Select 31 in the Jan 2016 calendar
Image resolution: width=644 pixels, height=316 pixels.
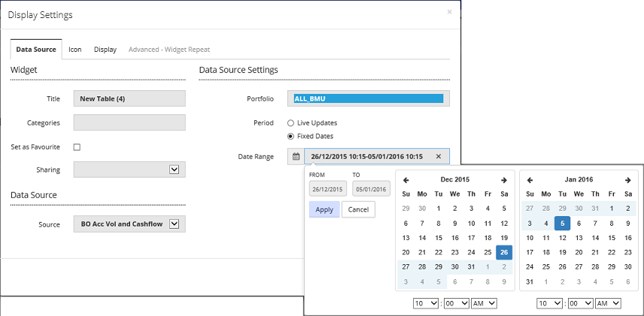[x=530, y=282]
